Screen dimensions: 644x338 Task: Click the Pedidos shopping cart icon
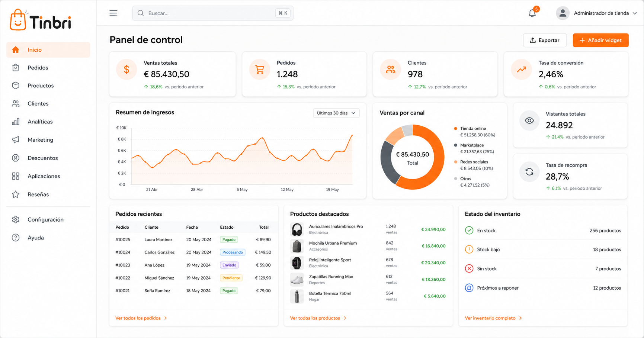click(260, 70)
